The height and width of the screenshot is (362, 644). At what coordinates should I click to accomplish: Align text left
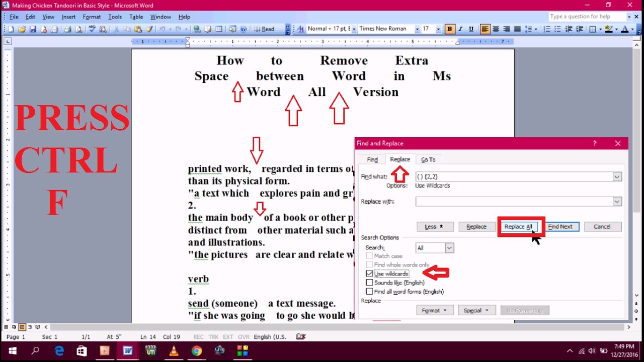point(485,29)
